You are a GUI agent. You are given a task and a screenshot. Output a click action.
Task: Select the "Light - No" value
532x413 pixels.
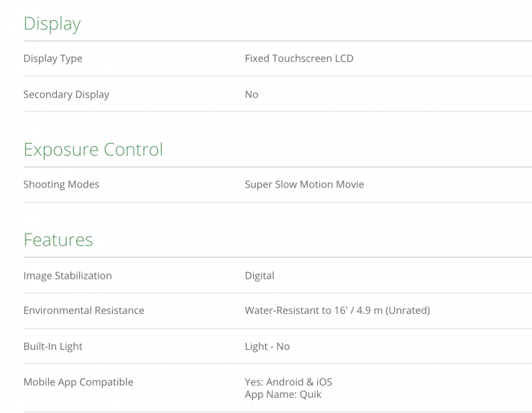[x=267, y=346]
